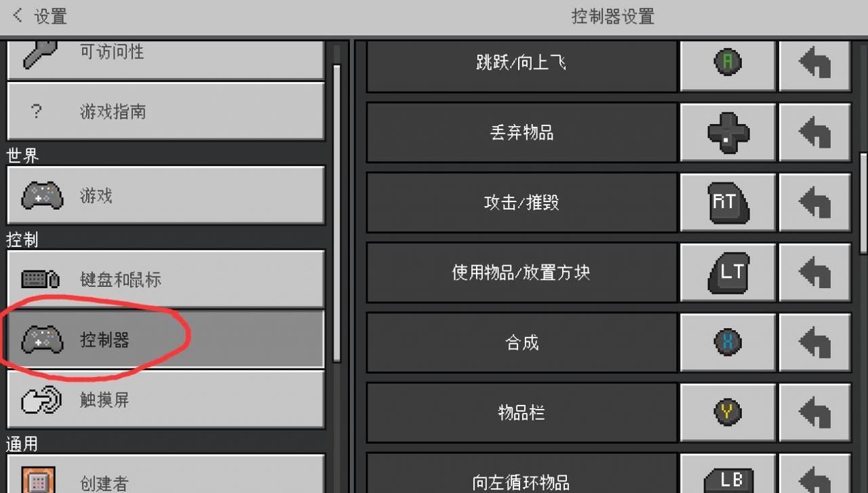Reset the 合成 binding with its return arrow
868x493 pixels.
click(x=814, y=342)
